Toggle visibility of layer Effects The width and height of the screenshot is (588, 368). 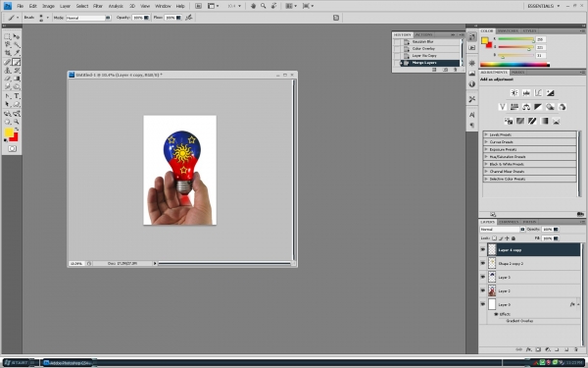(x=496, y=314)
